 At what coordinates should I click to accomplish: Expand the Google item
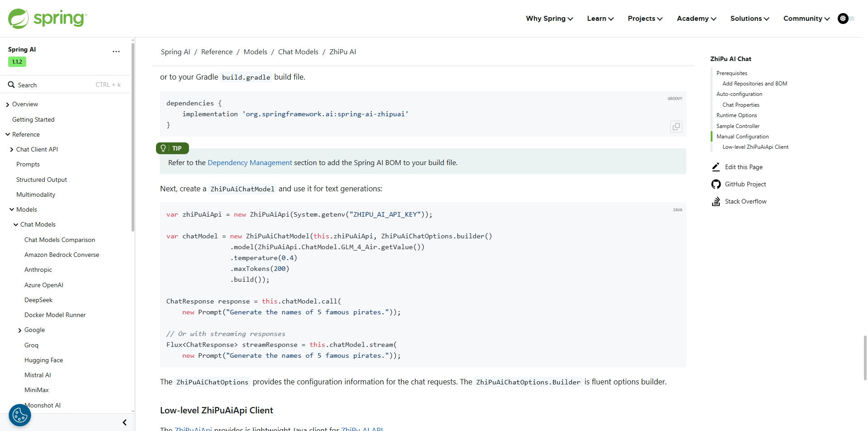20,330
